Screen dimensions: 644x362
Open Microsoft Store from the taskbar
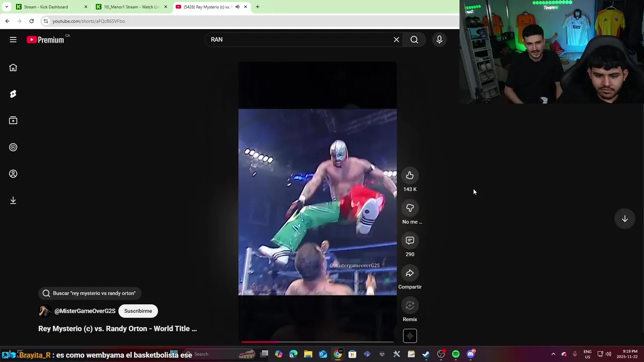352,354
